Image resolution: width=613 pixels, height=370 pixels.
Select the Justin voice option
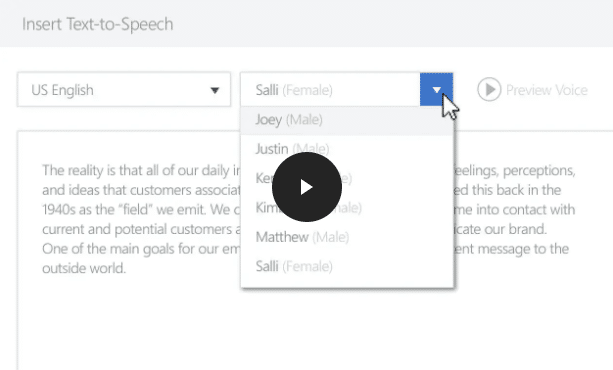pyautogui.click(x=347, y=149)
